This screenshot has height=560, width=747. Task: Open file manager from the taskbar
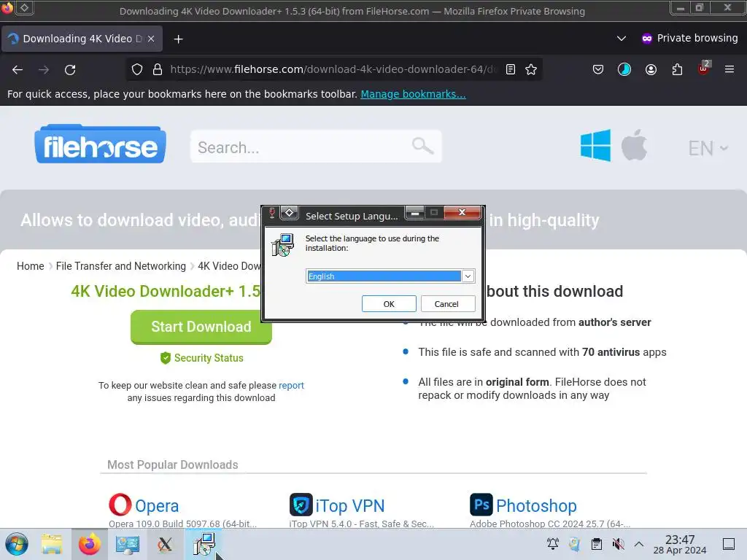pyautogui.click(x=52, y=544)
